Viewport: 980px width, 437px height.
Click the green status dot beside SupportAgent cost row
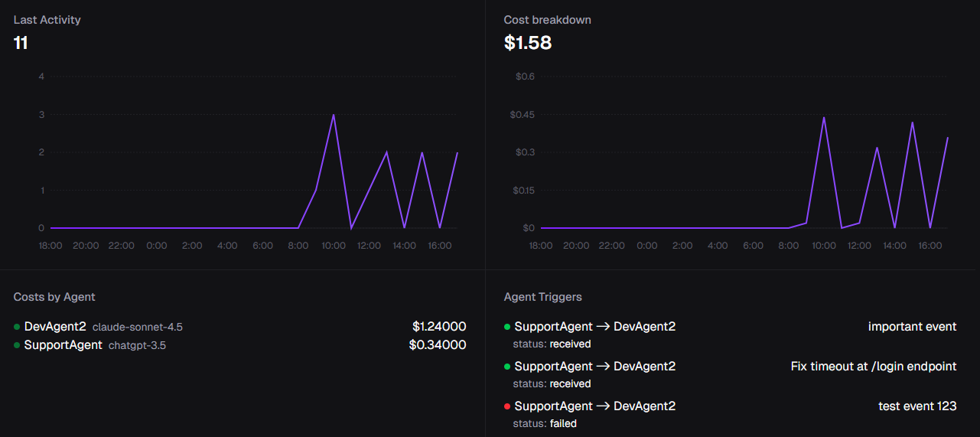pyautogui.click(x=17, y=345)
